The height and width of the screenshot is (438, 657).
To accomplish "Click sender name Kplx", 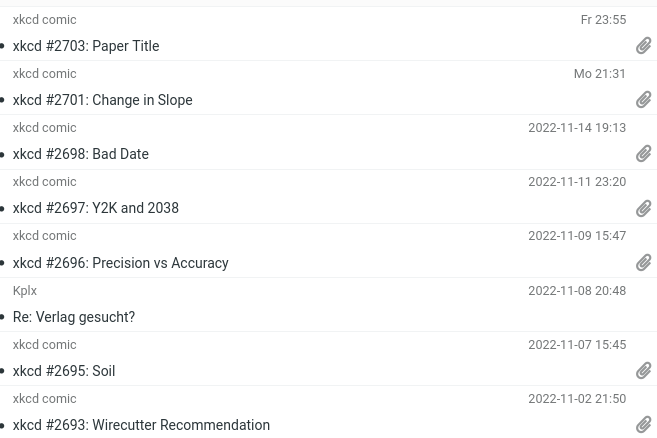I will tap(25, 291).
